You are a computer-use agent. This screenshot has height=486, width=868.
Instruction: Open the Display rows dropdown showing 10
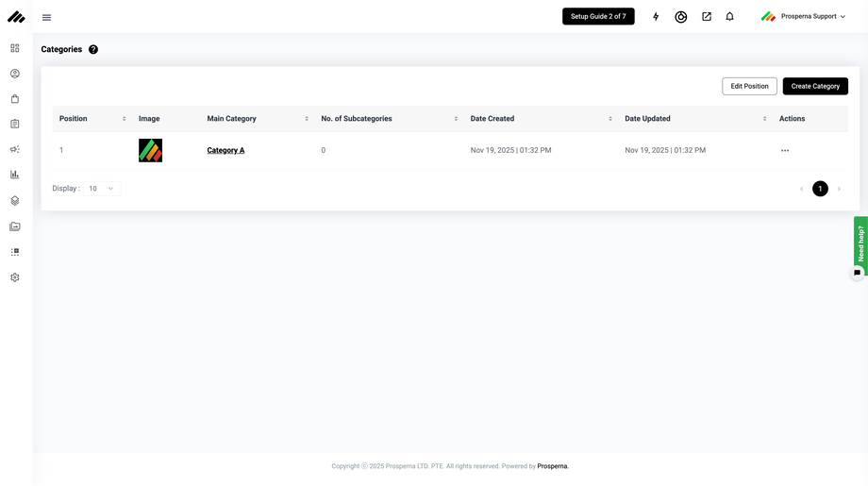tap(102, 189)
